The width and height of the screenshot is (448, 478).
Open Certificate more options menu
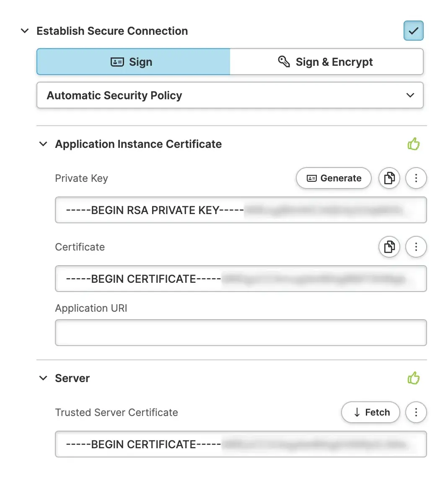pyautogui.click(x=416, y=247)
